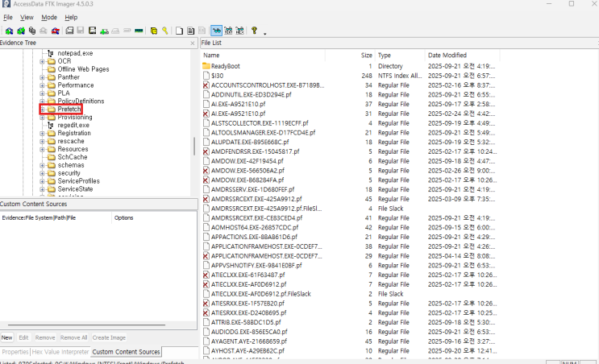This screenshot has width=599, height=364.
Task: Toggle the text view mode icon
Action: coord(228,31)
